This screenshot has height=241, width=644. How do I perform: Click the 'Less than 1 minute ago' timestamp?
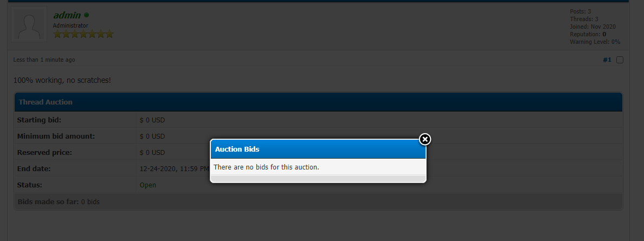click(x=44, y=60)
